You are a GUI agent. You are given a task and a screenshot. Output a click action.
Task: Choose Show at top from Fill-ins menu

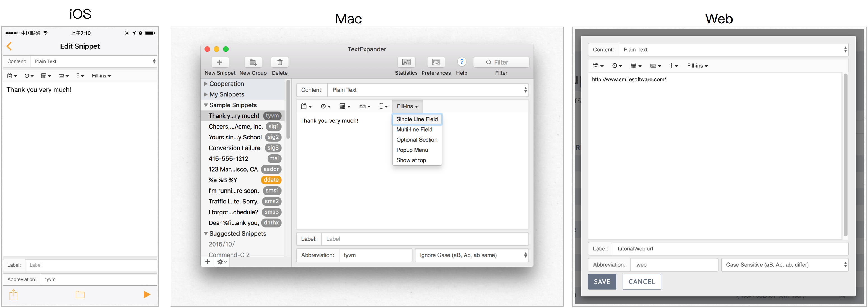417,160
